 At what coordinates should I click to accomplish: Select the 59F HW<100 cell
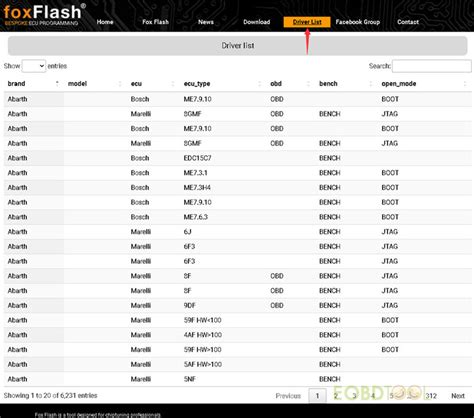[202, 320]
